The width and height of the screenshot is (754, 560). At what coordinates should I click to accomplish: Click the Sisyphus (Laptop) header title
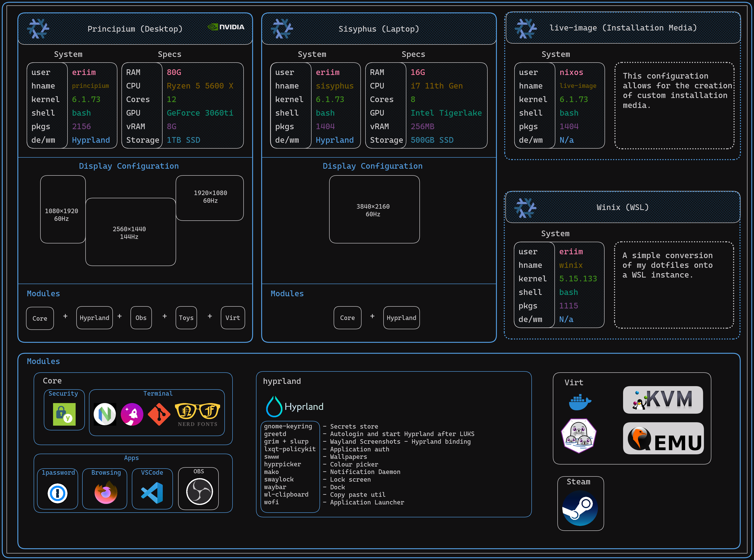click(379, 29)
